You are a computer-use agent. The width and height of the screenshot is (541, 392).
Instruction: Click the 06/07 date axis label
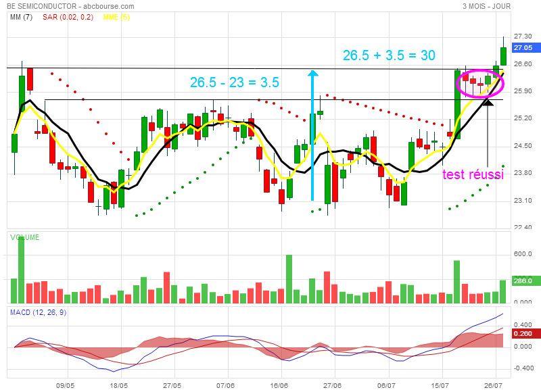pos(386,385)
